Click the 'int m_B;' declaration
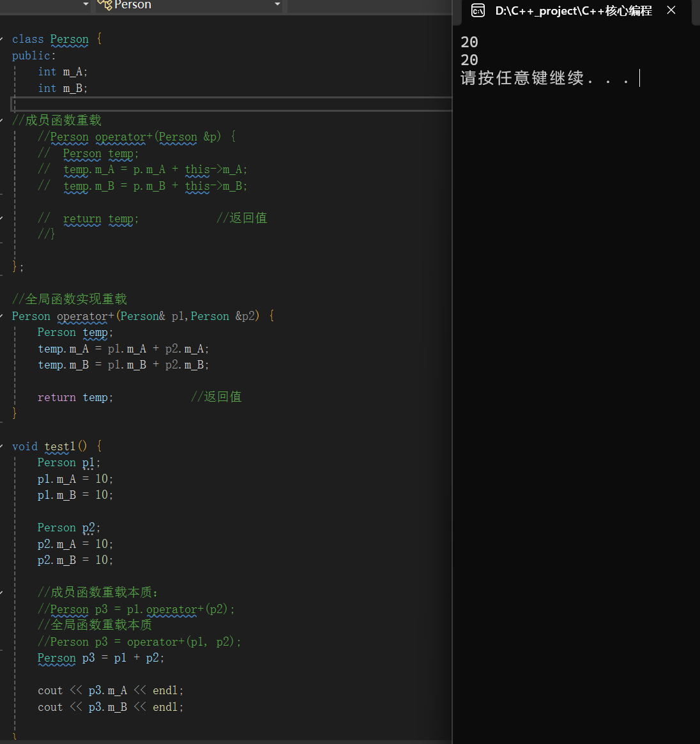This screenshot has width=700, height=744. click(x=63, y=88)
